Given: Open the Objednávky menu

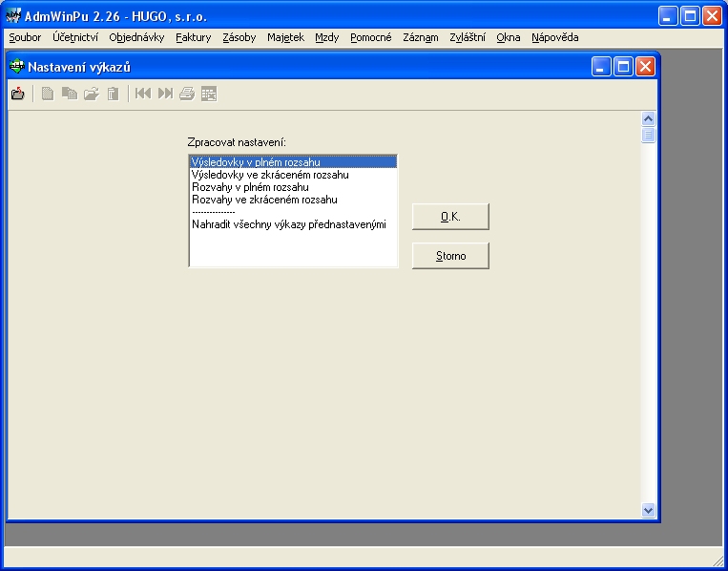Looking at the screenshot, I should click(136, 37).
